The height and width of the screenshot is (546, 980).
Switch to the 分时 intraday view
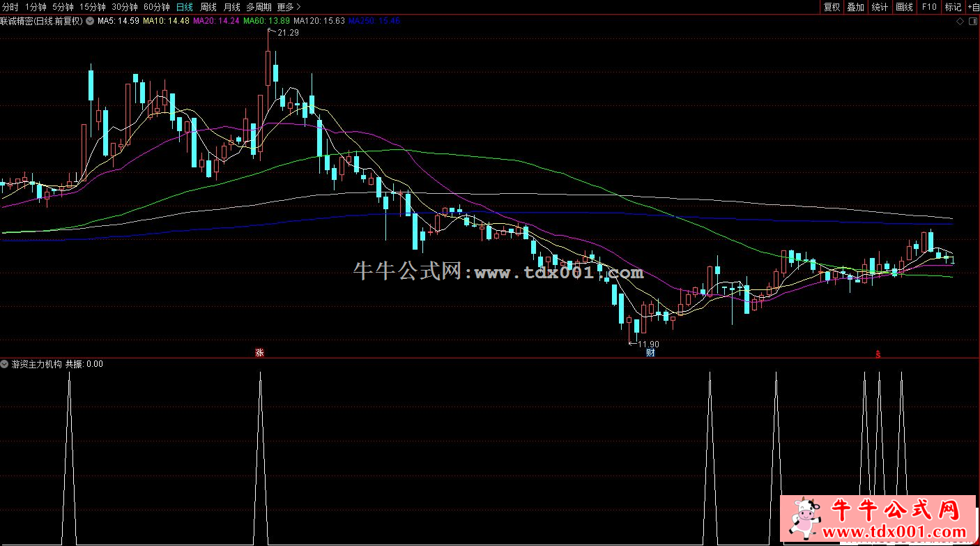(10, 7)
